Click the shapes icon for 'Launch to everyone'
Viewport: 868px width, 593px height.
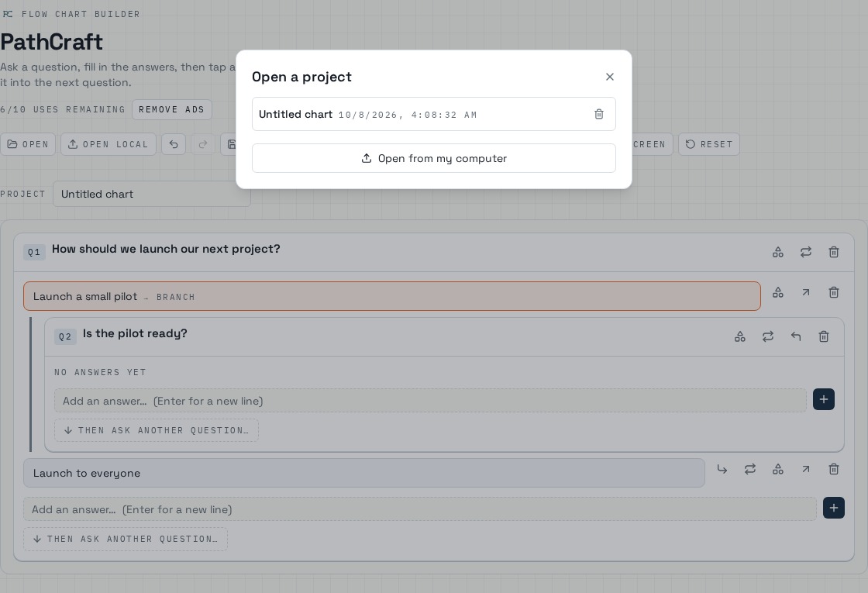pos(778,470)
